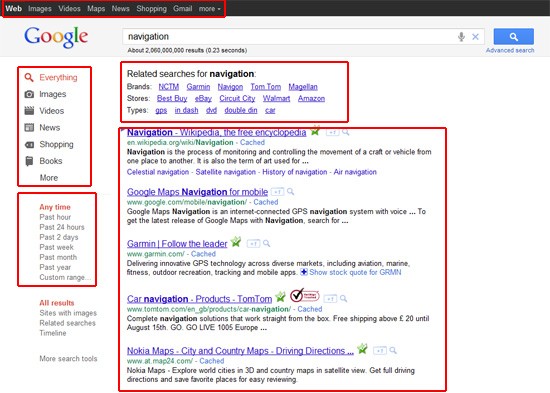Image resolution: width=550 pixels, height=393 pixels.
Task: Click +1 button beside TomTom result
Action: coord(330,299)
